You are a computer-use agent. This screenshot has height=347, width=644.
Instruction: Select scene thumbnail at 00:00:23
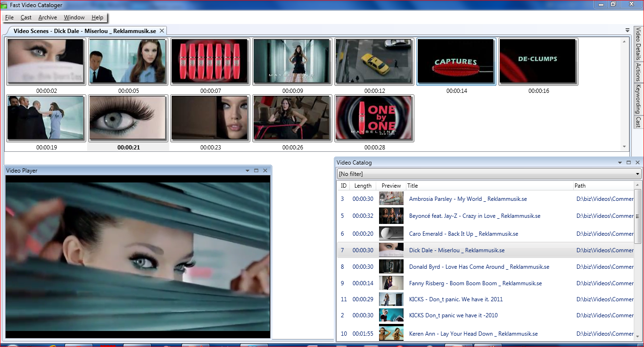click(x=210, y=118)
